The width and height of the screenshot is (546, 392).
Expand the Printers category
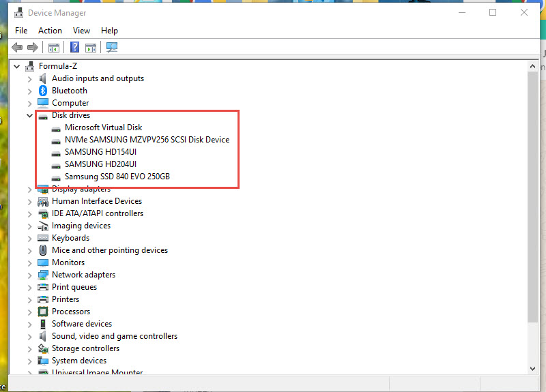click(29, 300)
